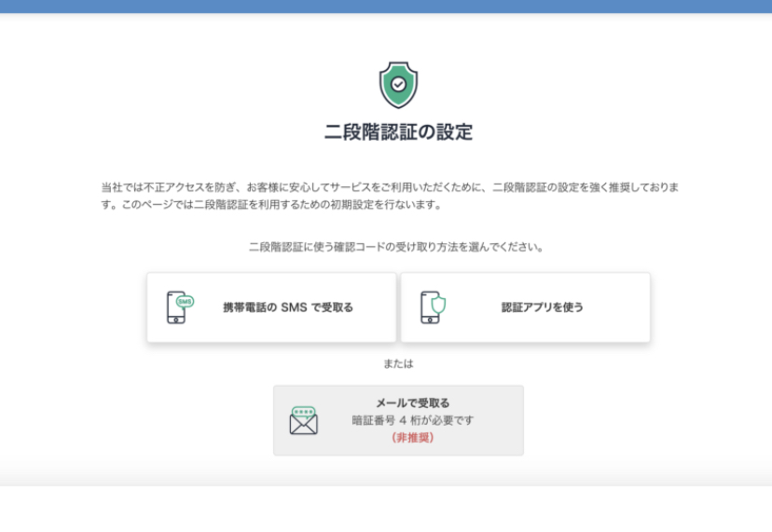Image resolution: width=772 pixels, height=532 pixels.
Task: Choose 携帯電話の SMS で受取る option
Action: (x=271, y=307)
